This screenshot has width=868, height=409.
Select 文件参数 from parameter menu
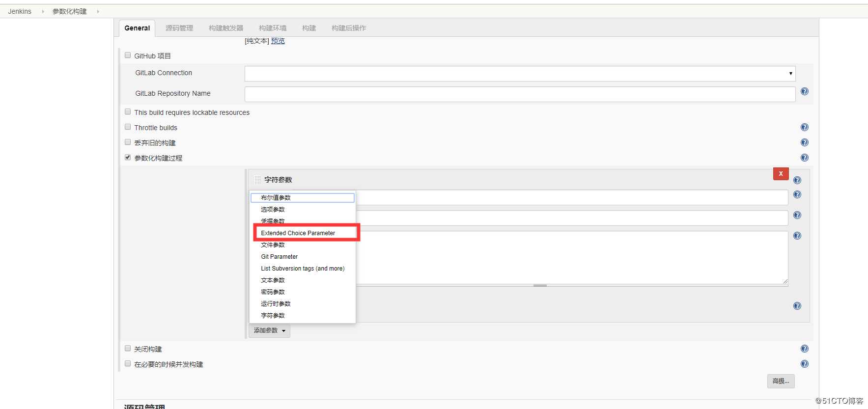coord(302,245)
